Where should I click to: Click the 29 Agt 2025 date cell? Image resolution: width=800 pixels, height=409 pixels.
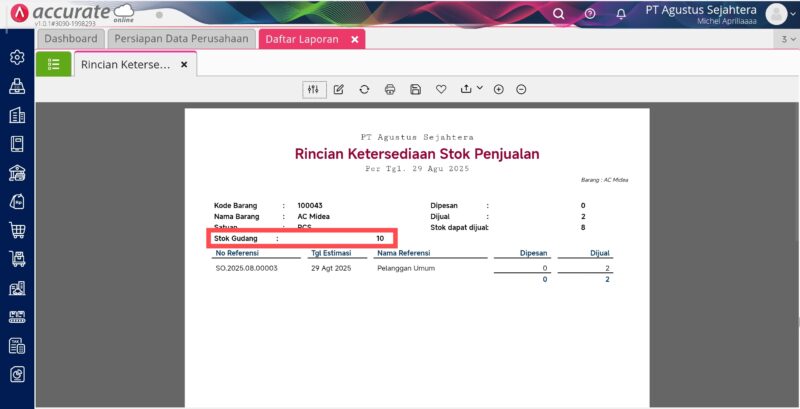(331, 268)
